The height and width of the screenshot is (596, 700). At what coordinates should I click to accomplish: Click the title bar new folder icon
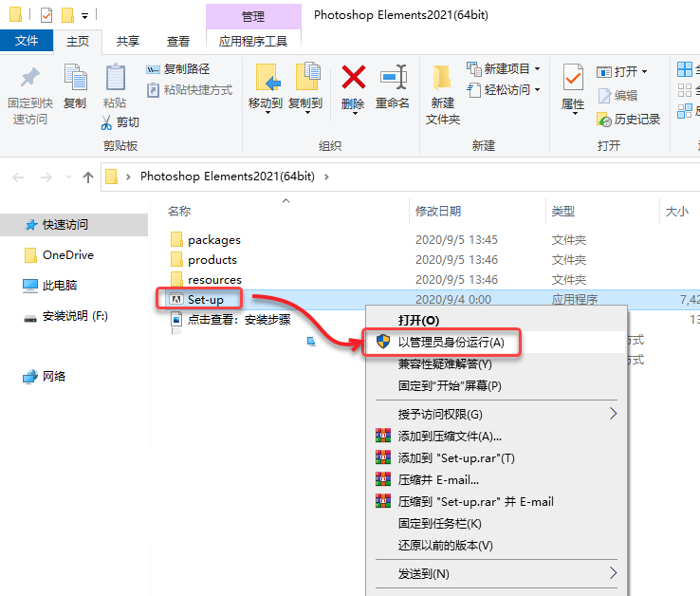[67, 15]
